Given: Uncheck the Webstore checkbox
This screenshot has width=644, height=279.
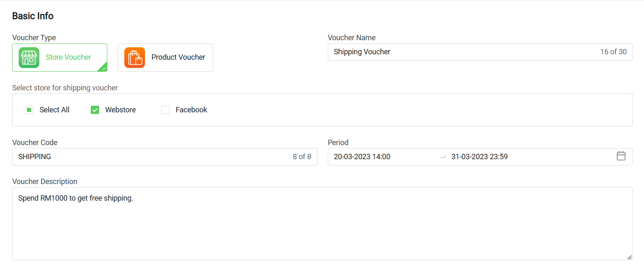Looking at the screenshot, I should [95, 110].
